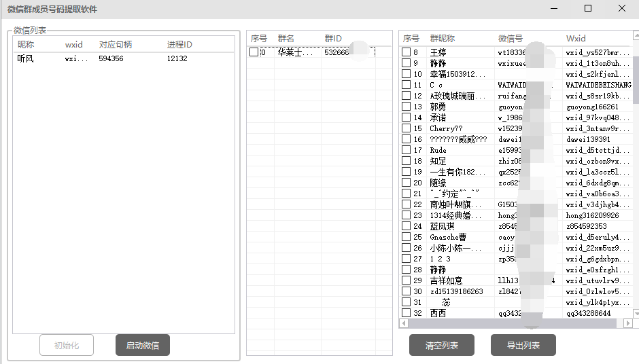Click the horizontal scrollbar left arrow

(x=404, y=323)
